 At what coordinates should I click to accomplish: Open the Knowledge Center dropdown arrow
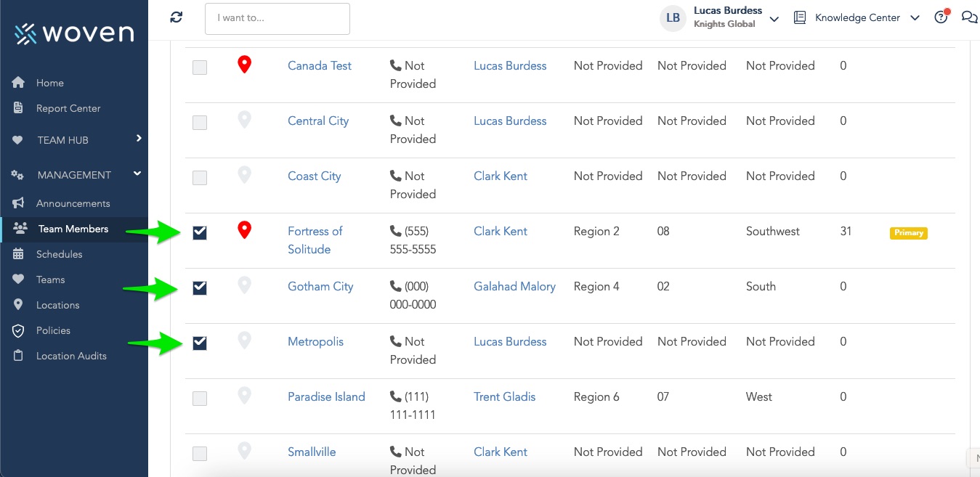915,18
